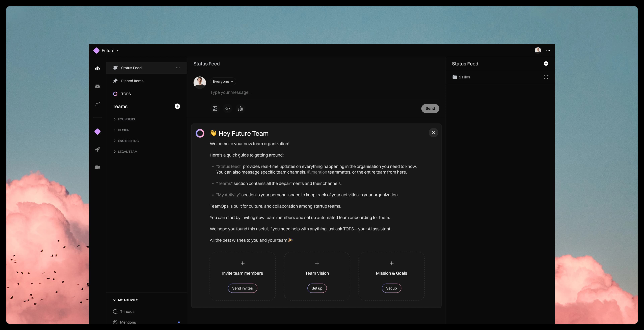Open the Everyone audience dropdown
644x330 pixels.
[x=223, y=81]
